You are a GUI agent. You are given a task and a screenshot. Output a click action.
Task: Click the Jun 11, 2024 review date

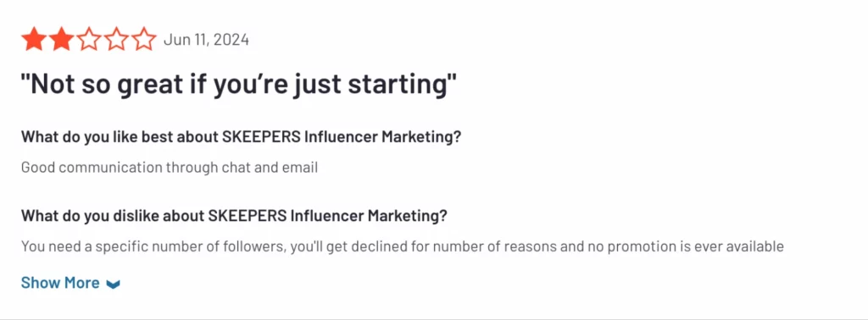tap(206, 40)
